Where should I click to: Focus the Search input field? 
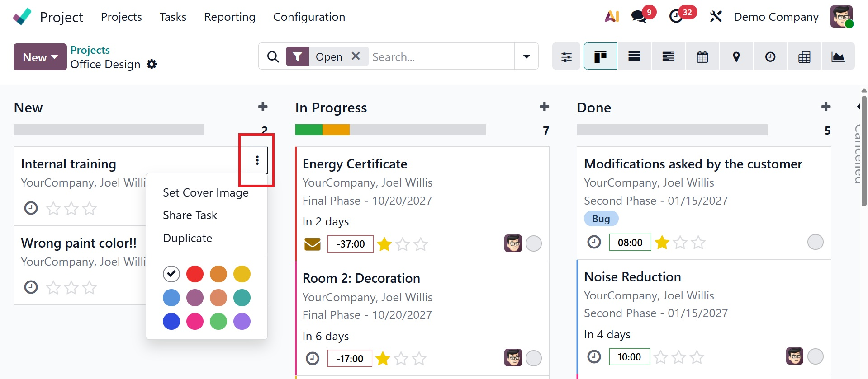[x=441, y=57]
